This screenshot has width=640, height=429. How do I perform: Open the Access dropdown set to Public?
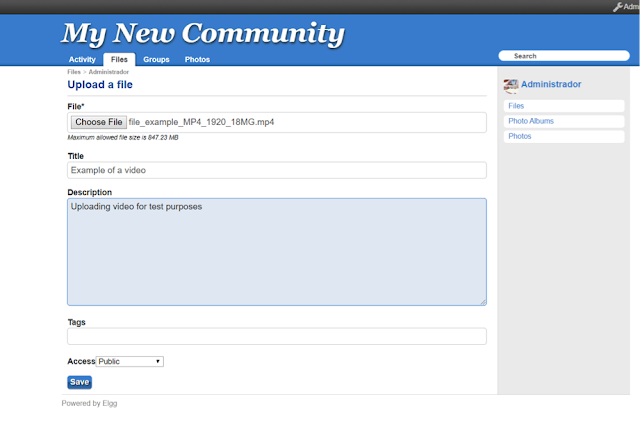(x=130, y=361)
